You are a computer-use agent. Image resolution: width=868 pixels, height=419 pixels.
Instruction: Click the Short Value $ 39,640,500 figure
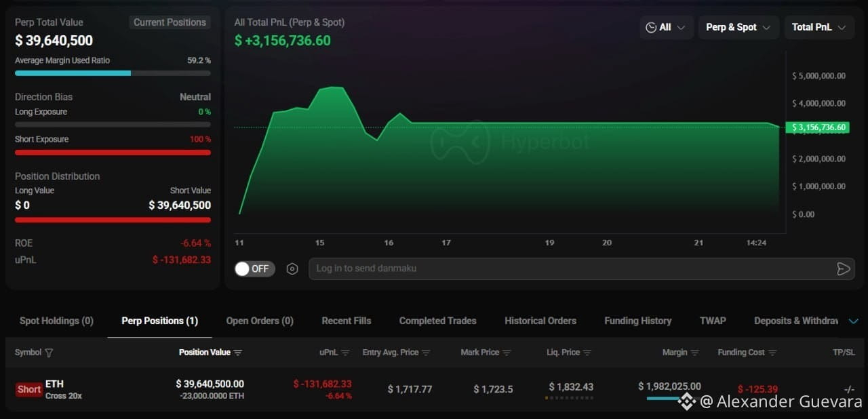pyautogui.click(x=180, y=205)
